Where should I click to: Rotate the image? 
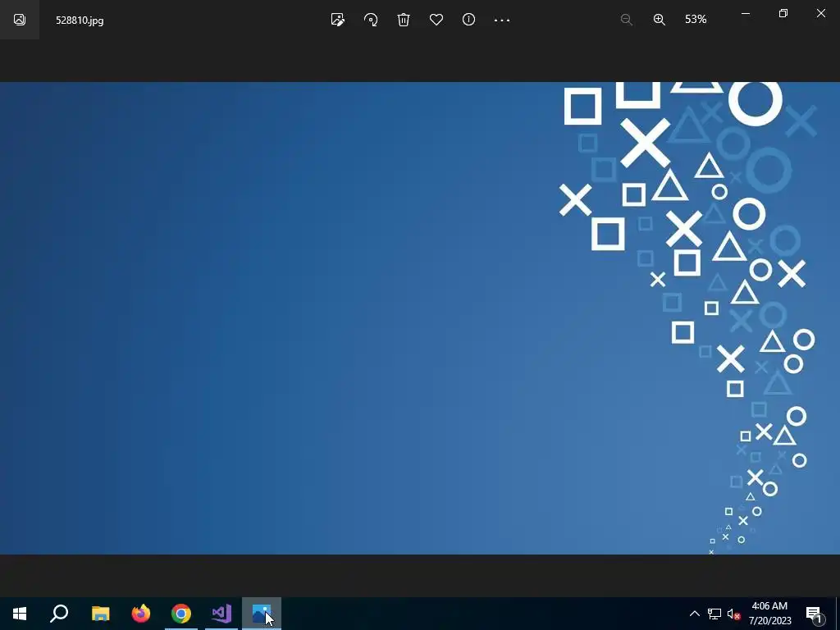[x=371, y=20]
